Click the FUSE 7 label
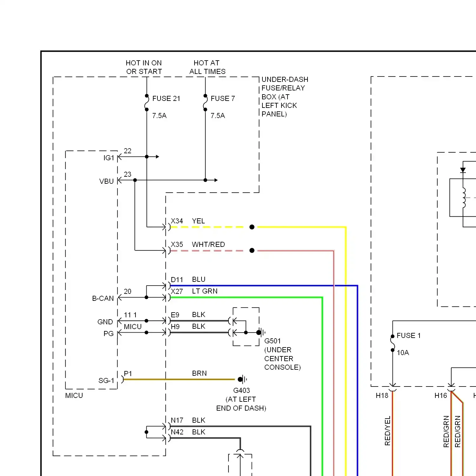The image size is (476, 476). tap(223, 98)
